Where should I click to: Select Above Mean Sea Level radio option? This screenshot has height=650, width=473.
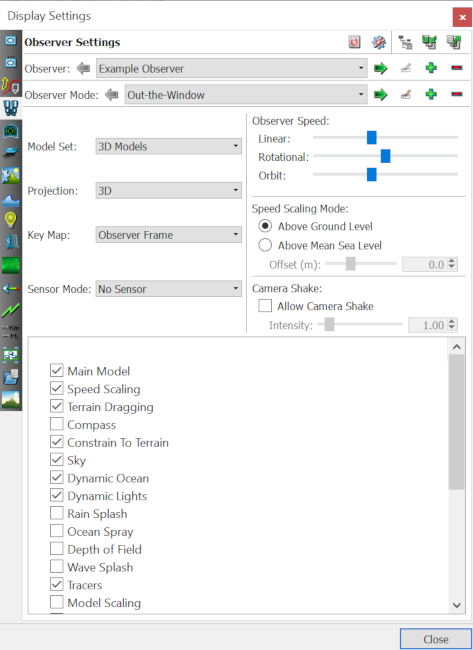click(x=265, y=245)
